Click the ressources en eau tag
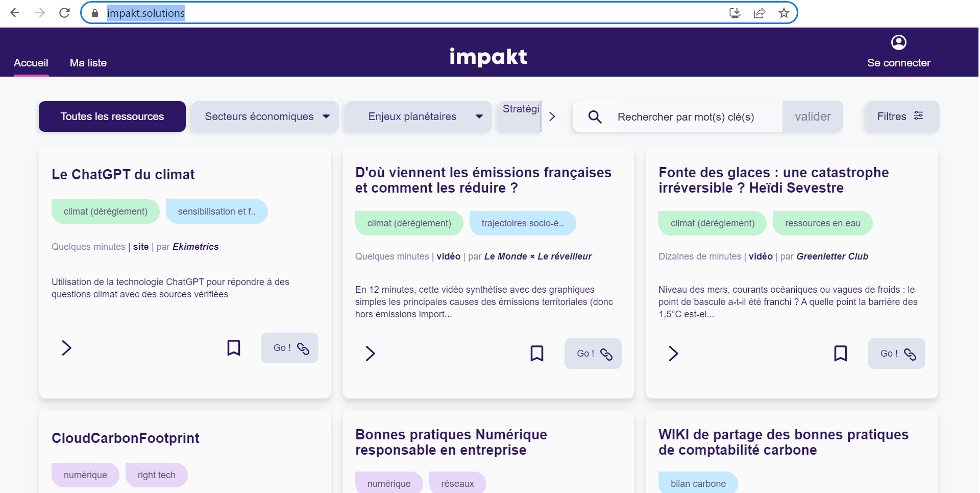Image resolution: width=980 pixels, height=493 pixels. coord(823,223)
